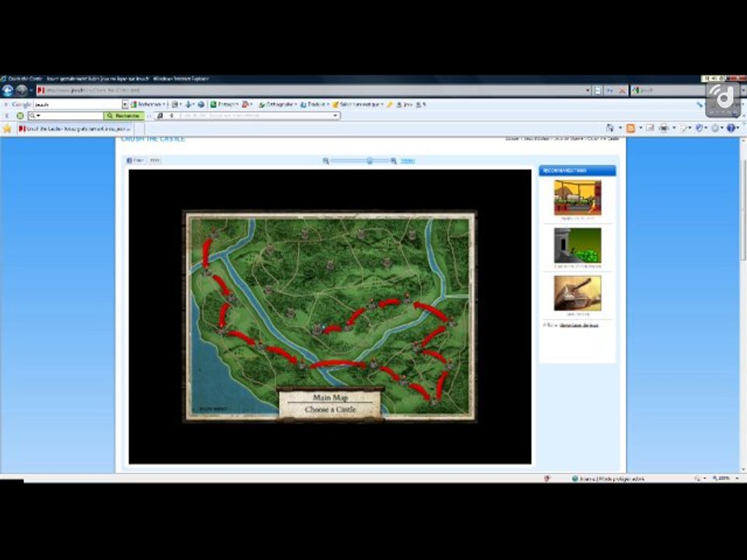This screenshot has width=747, height=560.
Task: Open the zoom level control in the status bar
Action: click(x=725, y=478)
